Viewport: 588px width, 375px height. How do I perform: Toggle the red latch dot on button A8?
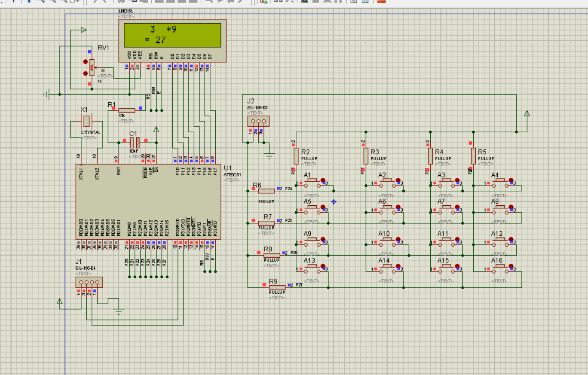[511, 207]
